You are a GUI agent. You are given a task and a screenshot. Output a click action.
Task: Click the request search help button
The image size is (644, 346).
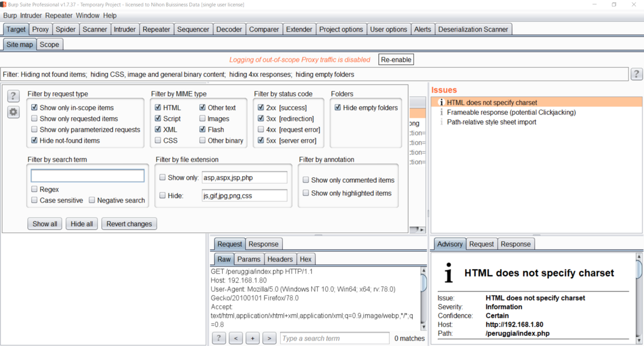[x=218, y=338]
